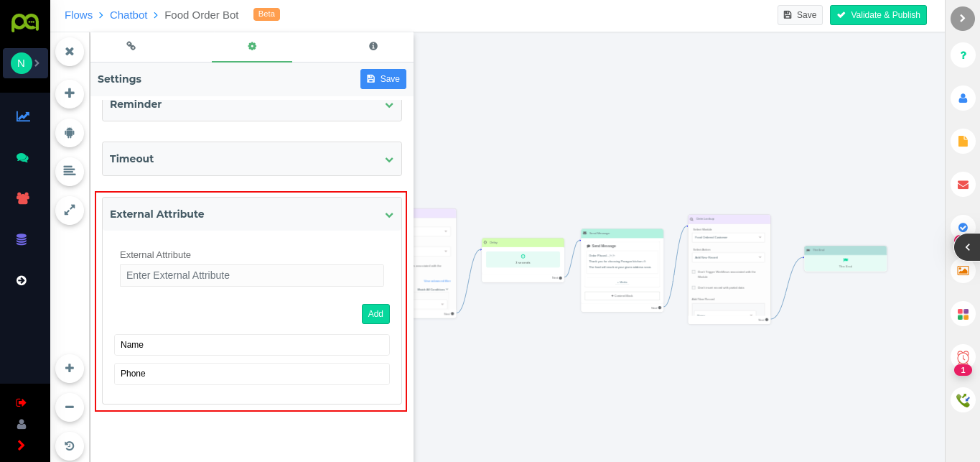980x462 pixels.
Task: Click the green Add button
Action: pos(375,314)
